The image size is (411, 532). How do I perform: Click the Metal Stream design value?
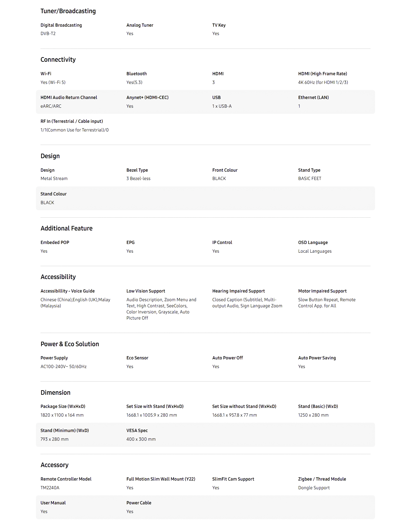coord(54,179)
